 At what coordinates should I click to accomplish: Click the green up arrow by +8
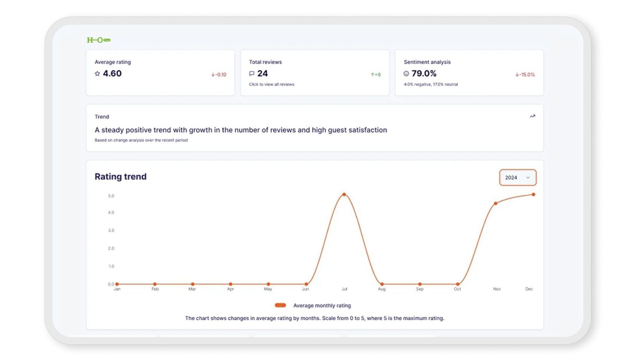coord(372,75)
